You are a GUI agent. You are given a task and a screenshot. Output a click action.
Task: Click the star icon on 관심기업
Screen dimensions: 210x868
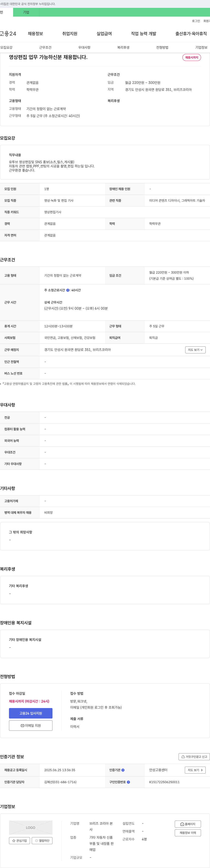click(x=14, y=841)
